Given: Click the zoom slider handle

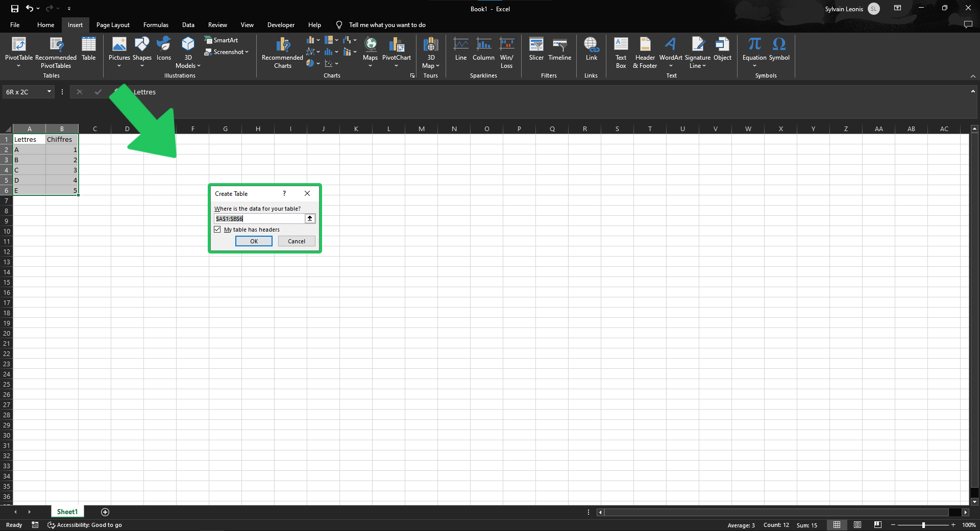Looking at the screenshot, I should click(x=923, y=525).
